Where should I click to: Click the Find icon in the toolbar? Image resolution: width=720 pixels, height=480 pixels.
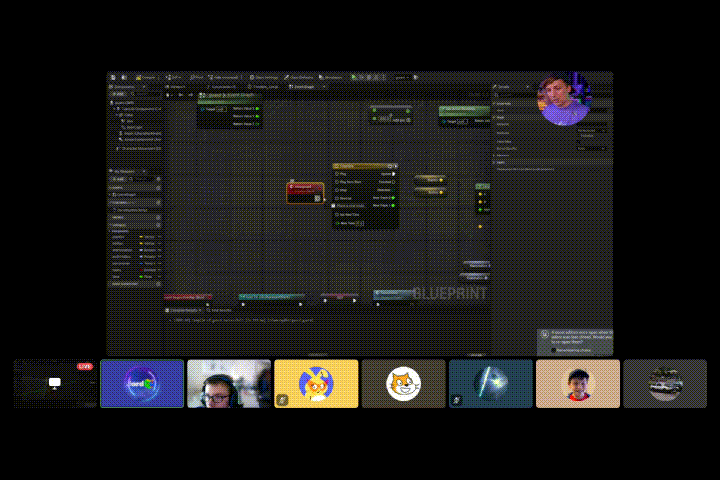tap(199, 77)
